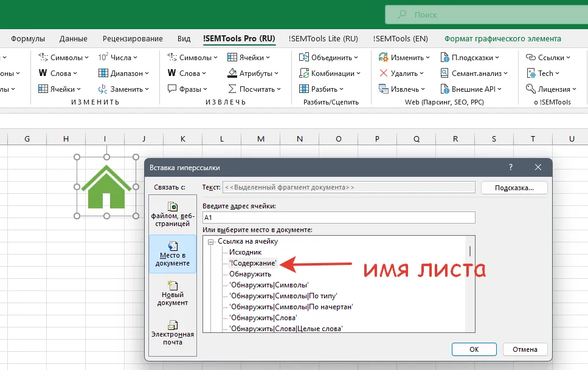Expand the Числа dropdown arrow
This screenshot has width=588, height=370.
point(136,57)
